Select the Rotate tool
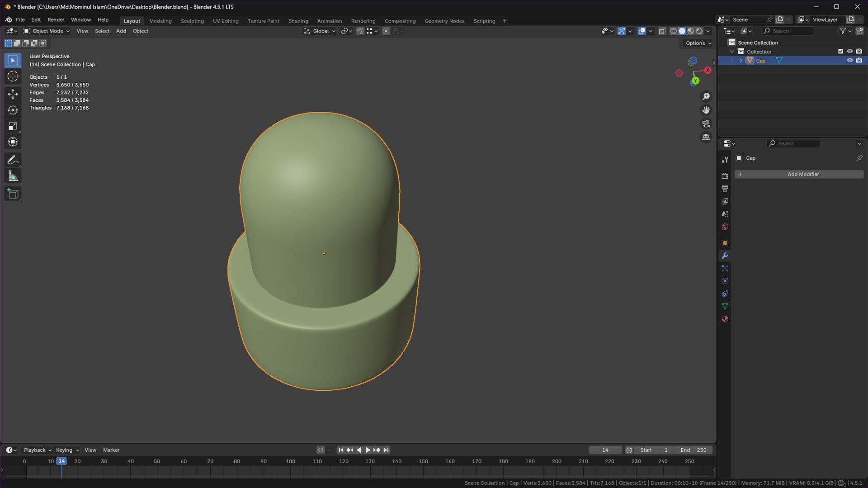This screenshot has width=868, height=488. point(13,110)
